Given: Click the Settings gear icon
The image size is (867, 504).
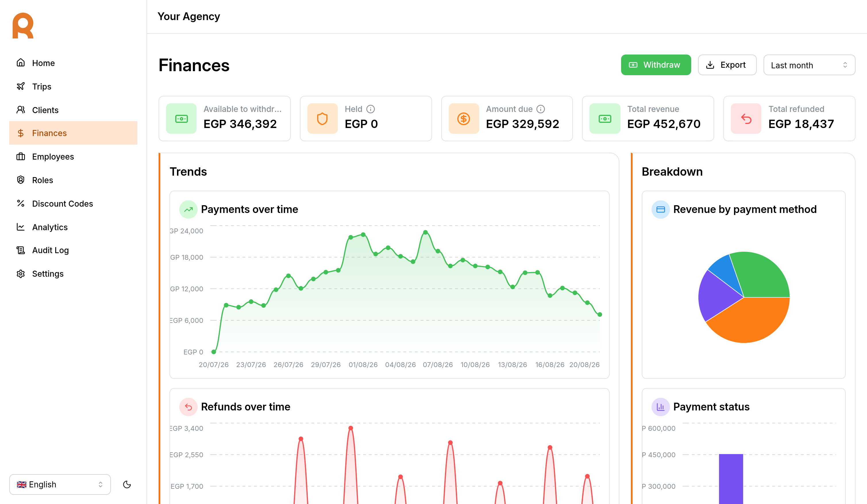Looking at the screenshot, I should 21,274.
